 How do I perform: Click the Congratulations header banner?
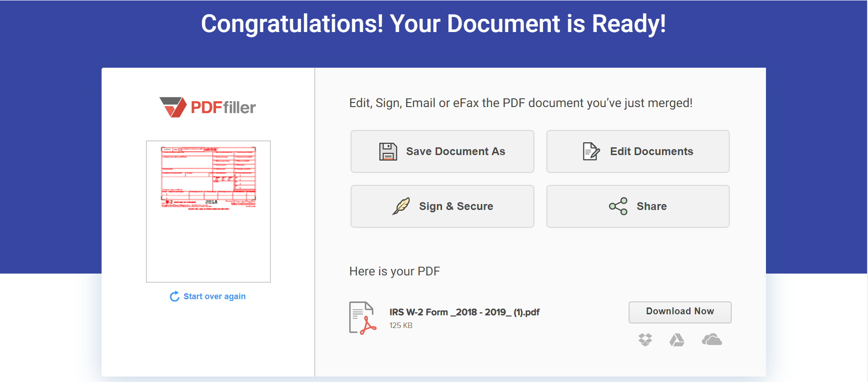(434, 24)
